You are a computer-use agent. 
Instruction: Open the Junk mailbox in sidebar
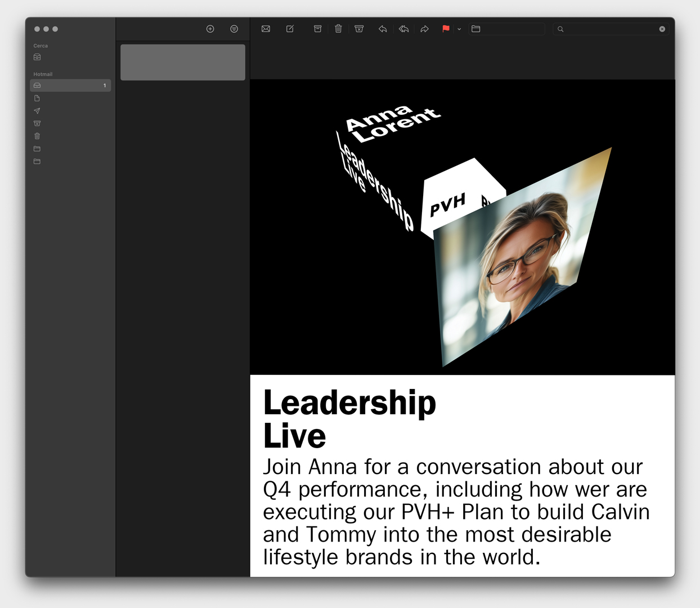(37, 123)
